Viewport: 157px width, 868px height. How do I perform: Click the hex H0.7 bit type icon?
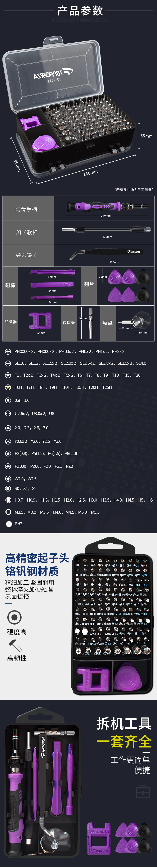tap(8, 500)
